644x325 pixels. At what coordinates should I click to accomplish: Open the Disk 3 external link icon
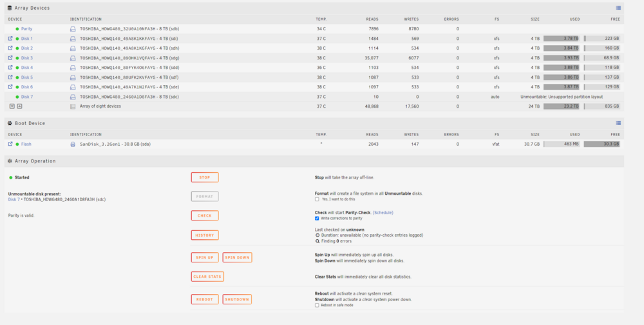[10, 58]
